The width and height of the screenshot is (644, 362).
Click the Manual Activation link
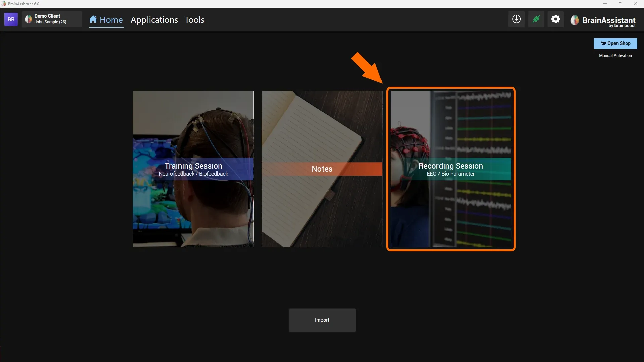[x=616, y=56]
